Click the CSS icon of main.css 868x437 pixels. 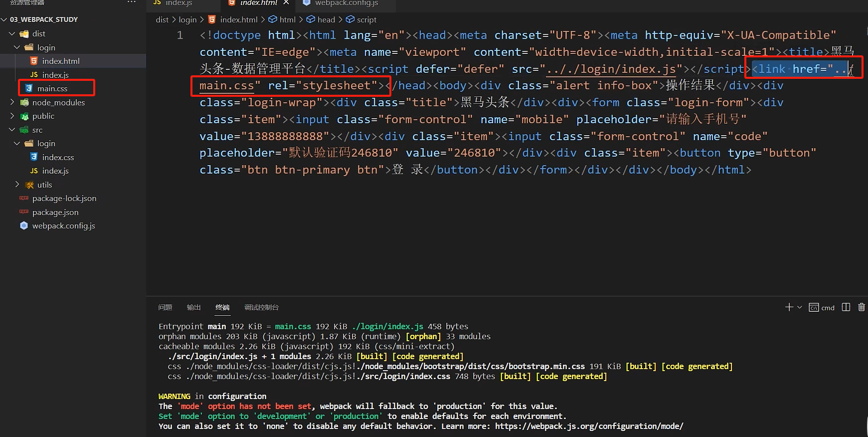click(x=29, y=88)
